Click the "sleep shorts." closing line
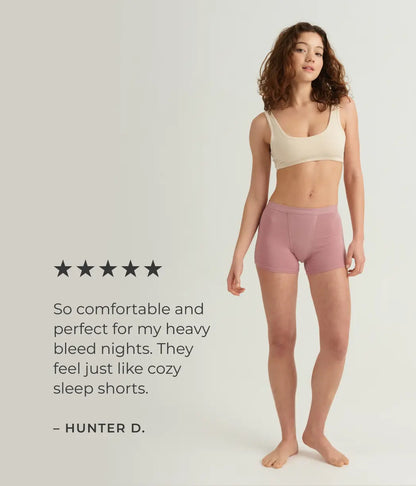This screenshot has width=416, height=486. click(100, 389)
